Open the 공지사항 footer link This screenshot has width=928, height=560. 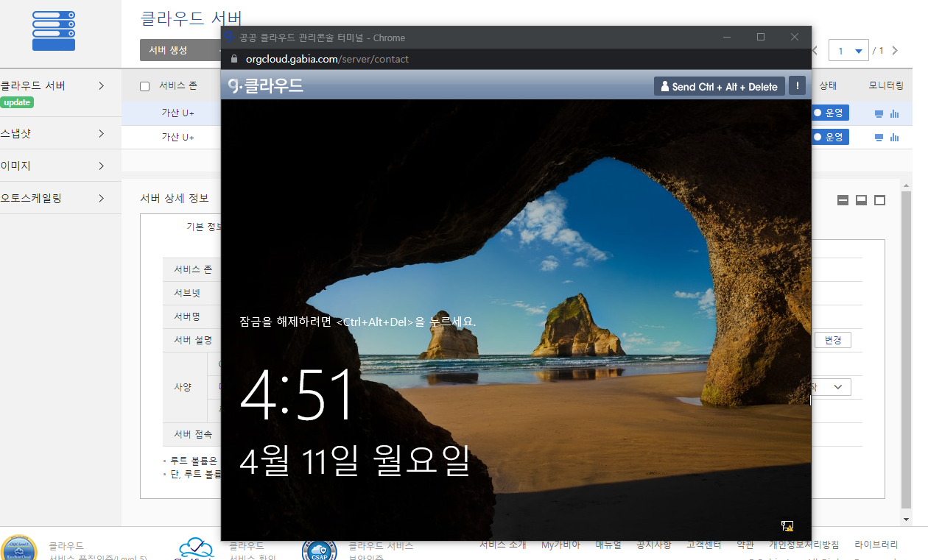click(x=654, y=545)
